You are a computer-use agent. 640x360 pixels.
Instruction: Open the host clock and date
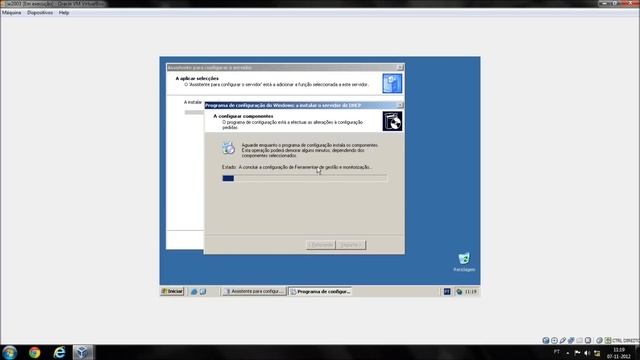click(619, 353)
